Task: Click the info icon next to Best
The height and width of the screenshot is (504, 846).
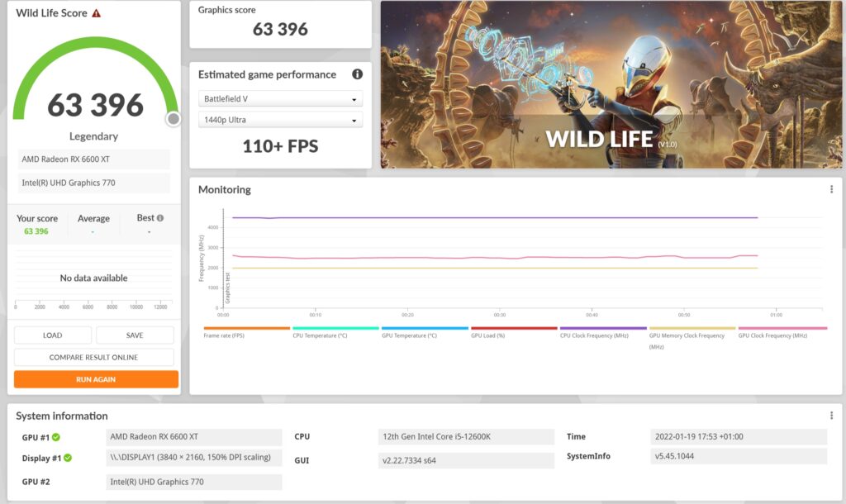Action: pyautogui.click(x=160, y=218)
